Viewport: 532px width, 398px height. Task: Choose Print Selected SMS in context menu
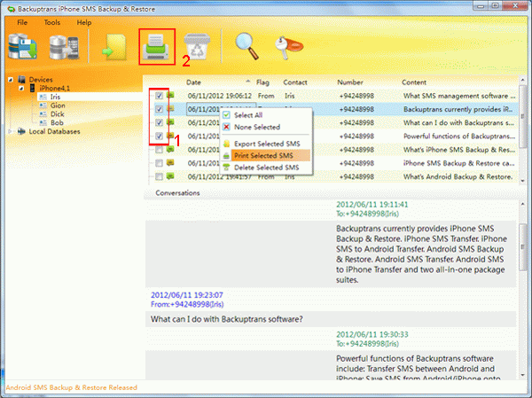coord(266,155)
